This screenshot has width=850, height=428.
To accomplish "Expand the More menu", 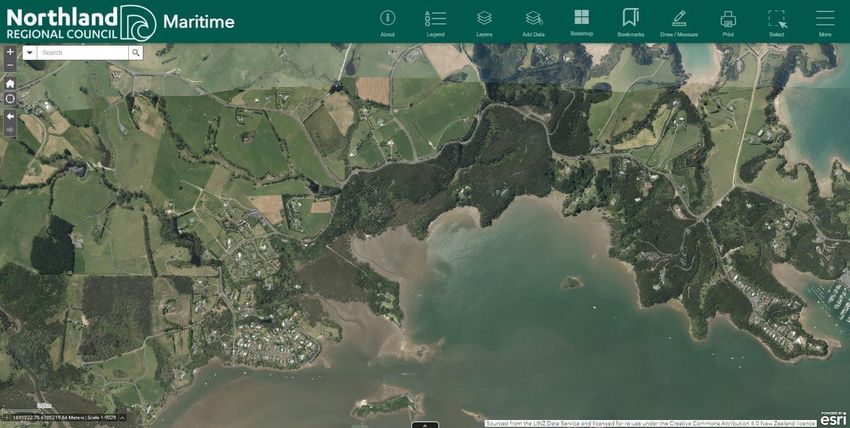I will click(825, 22).
